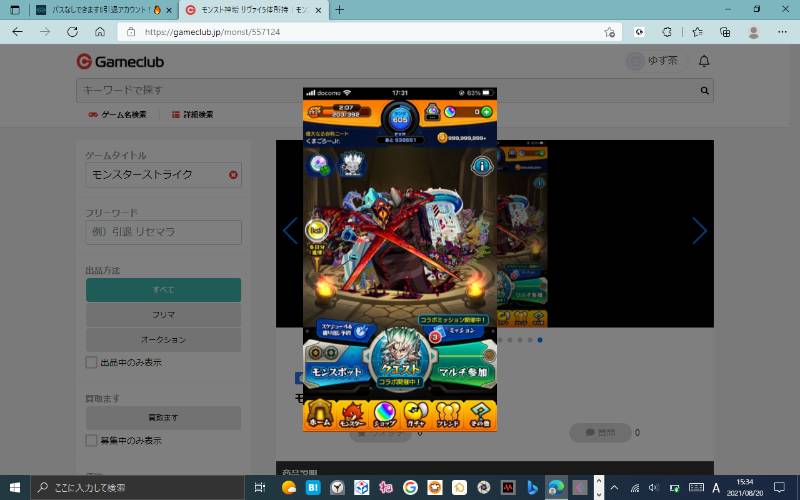The height and width of the screenshot is (500, 800).
Task: Select the last gallery pagination dot
Action: click(x=540, y=340)
